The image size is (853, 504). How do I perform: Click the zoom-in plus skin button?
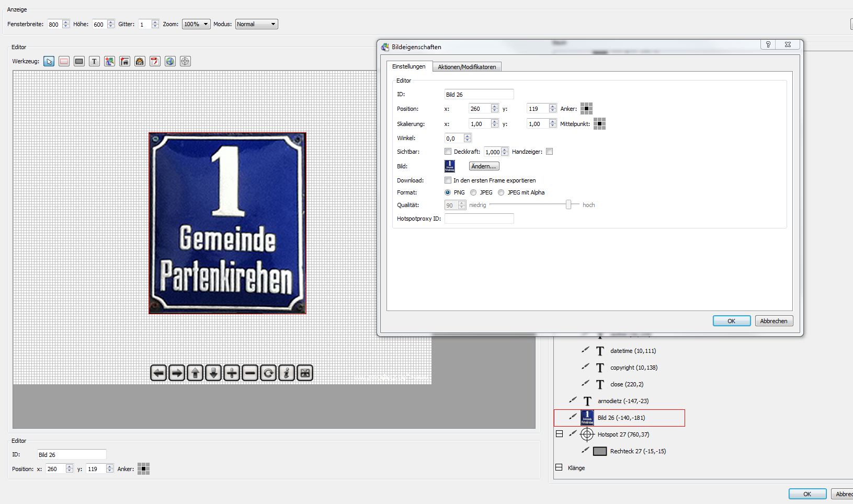pos(232,373)
